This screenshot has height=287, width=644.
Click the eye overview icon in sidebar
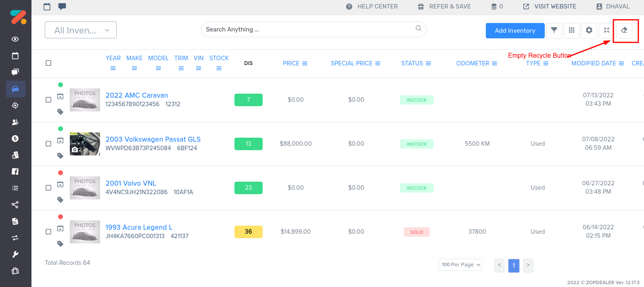15,39
